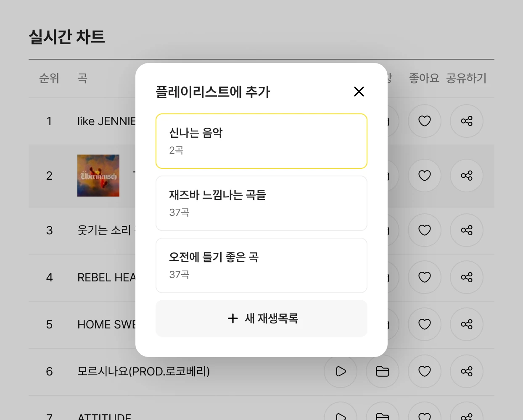The image size is (523, 420).
Task: Open the add-to-playlist folder icon for 모르시나요
Action: [x=383, y=371]
